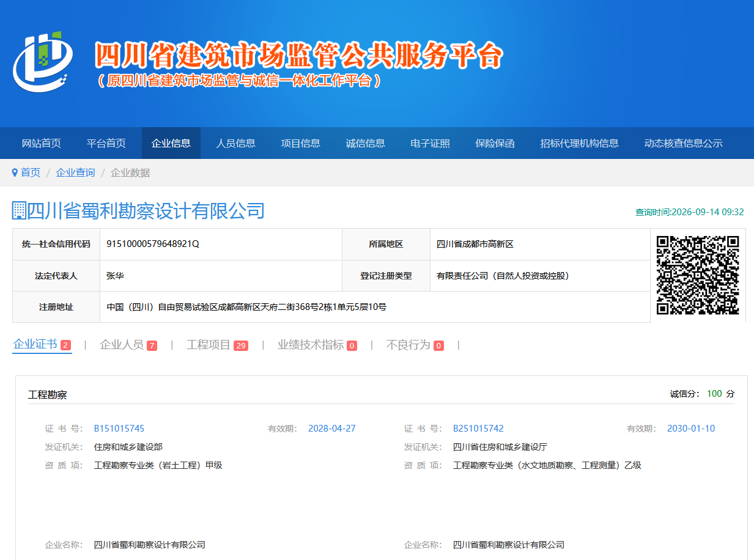Open certificate number B151015745
Viewport: 754px width, 560px height.
click(119, 429)
